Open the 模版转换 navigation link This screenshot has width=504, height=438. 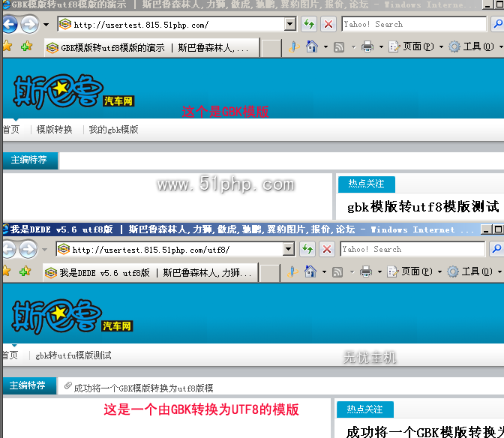[55, 130]
